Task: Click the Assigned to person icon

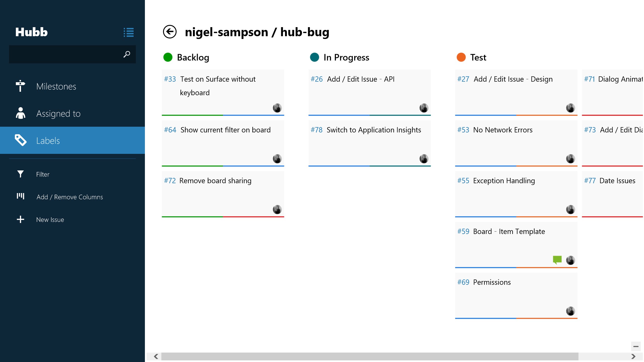Action: coord(20,113)
